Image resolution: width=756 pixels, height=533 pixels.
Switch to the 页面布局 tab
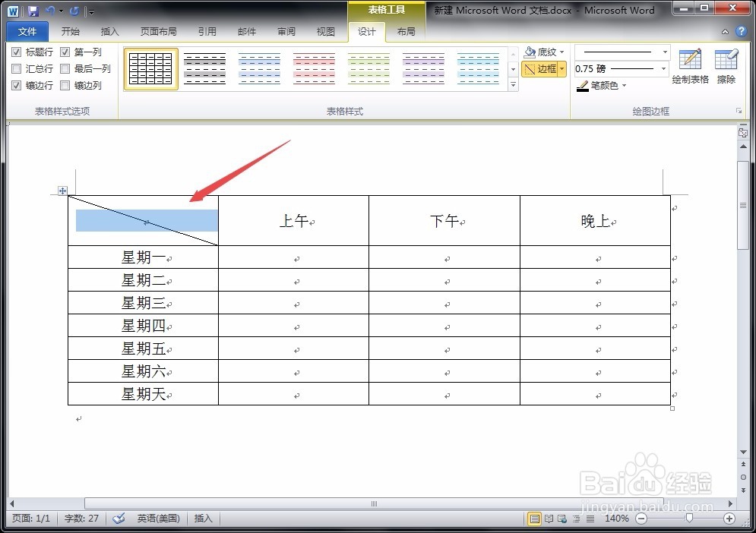[x=159, y=32]
